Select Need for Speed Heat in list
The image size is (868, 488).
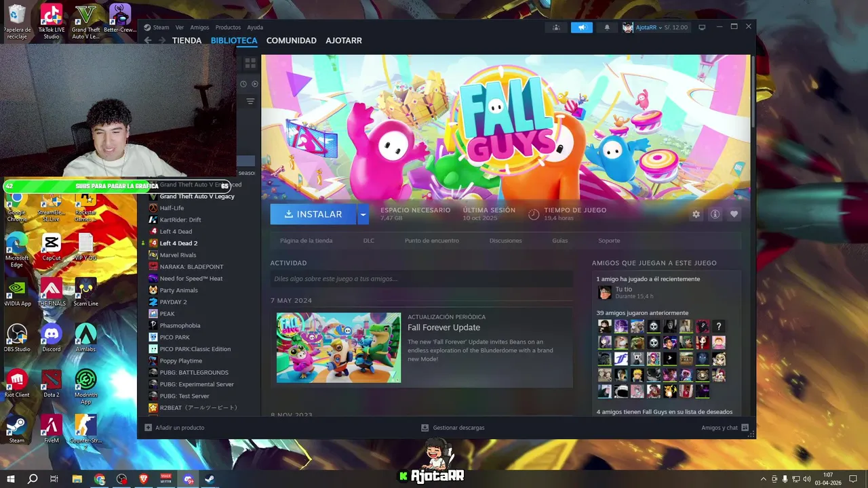pos(191,279)
